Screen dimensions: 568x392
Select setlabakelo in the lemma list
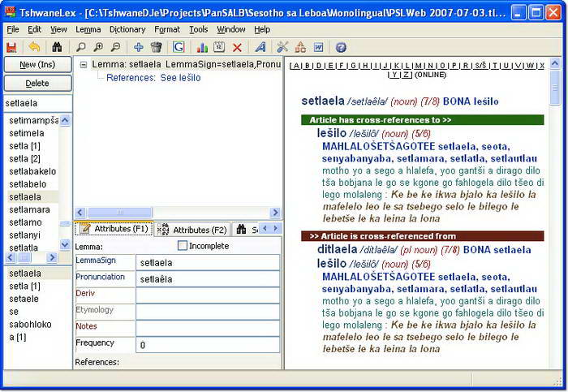pyautogui.click(x=32, y=171)
